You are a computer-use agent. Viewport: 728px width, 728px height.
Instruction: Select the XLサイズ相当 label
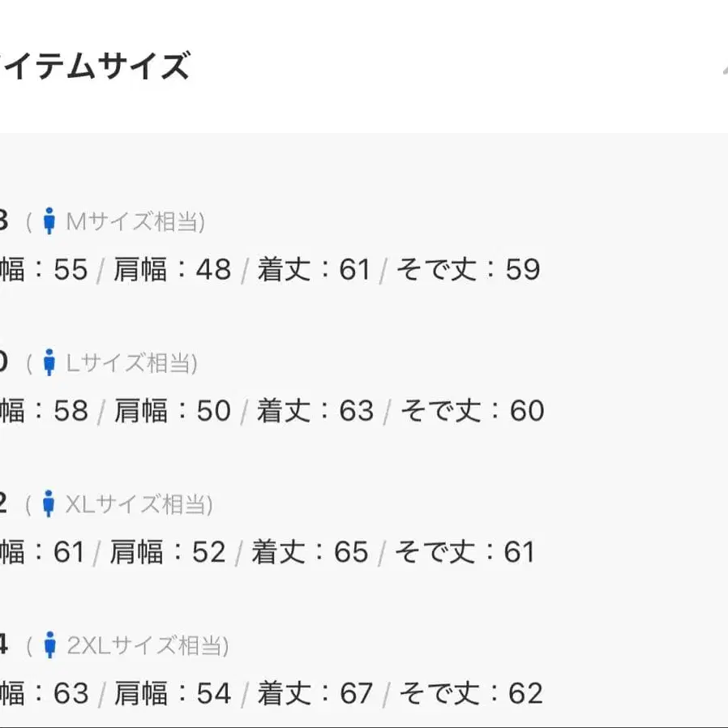(139, 504)
